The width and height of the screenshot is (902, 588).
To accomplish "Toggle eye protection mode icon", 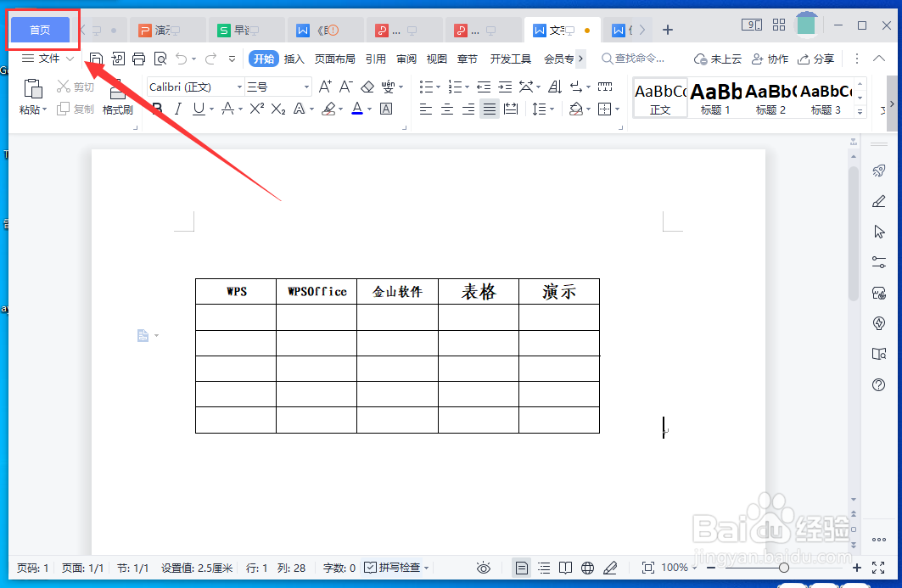I will tap(484, 568).
